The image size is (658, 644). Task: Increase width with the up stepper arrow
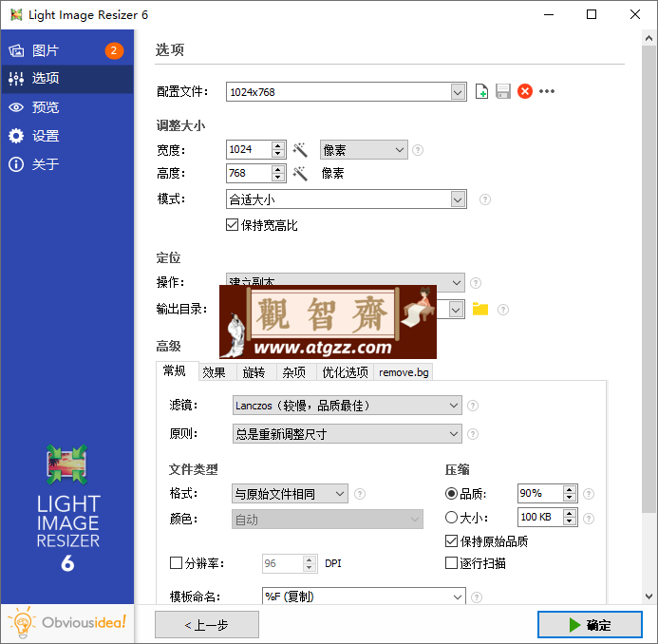[x=278, y=145]
